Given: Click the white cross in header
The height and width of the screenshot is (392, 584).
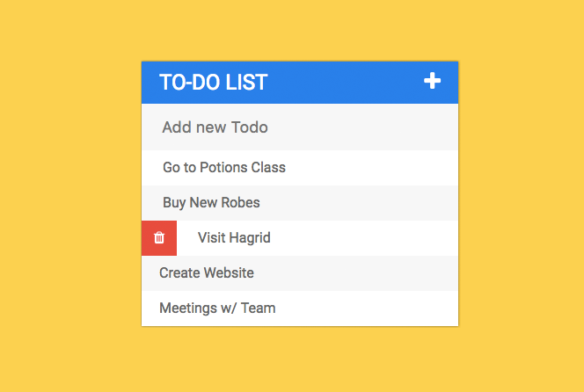Looking at the screenshot, I should pyautogui.click(x=432, y=81).
